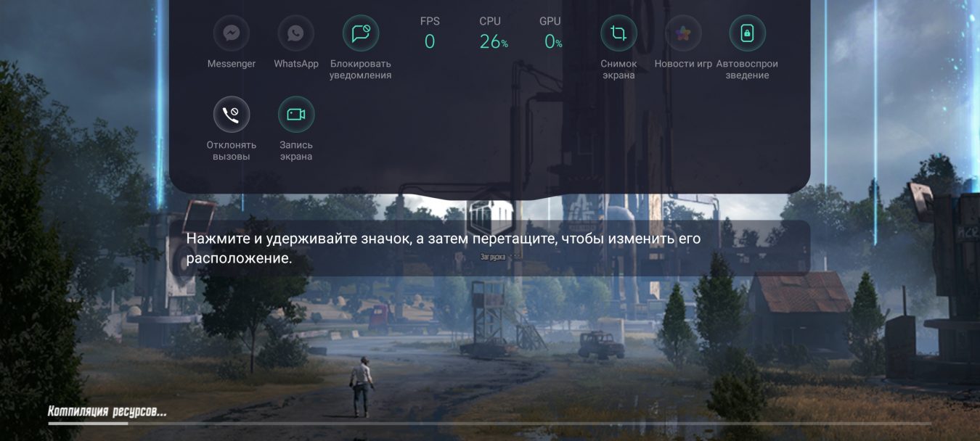Click the Нажмите и удерживайте значок hint

[489, 248]
